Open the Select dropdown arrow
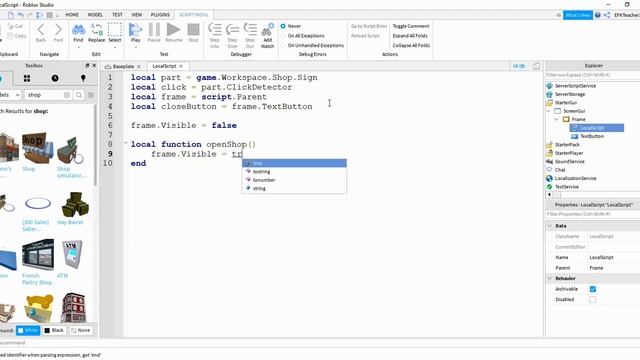Image resolution: width=640 pixels, height=360 pixels. coord(115,47)
